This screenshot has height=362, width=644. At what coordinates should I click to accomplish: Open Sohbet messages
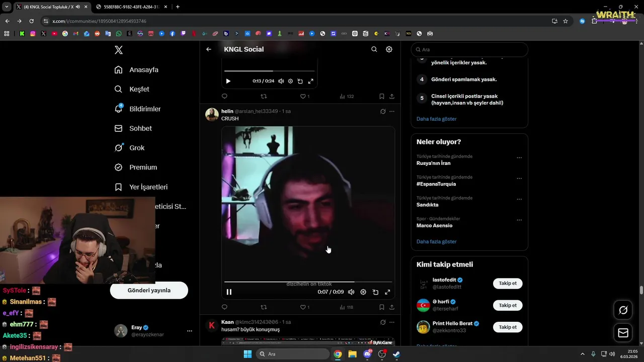tap(133, 128)
